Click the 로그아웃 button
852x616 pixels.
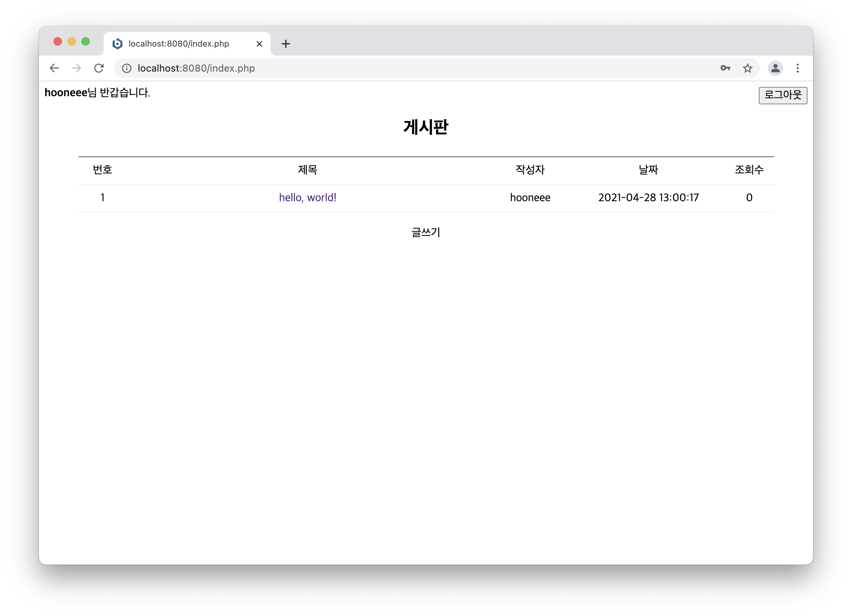click(782, 95)
